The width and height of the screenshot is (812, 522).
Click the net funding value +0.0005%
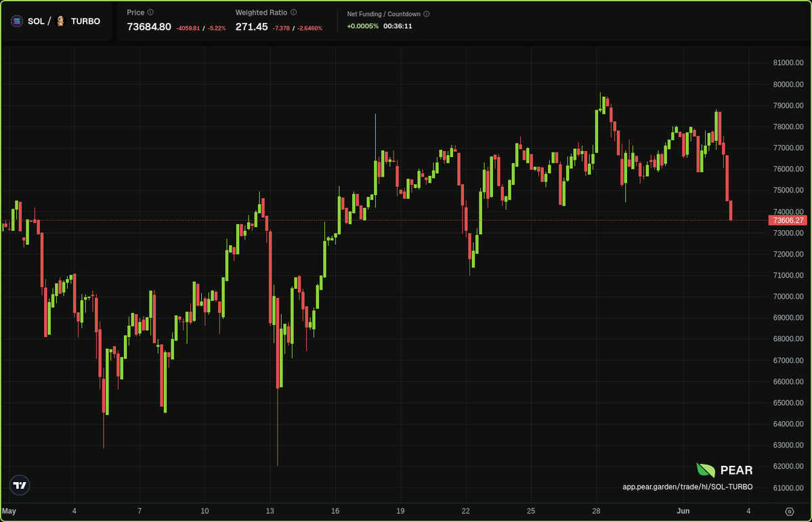[362, 26]
